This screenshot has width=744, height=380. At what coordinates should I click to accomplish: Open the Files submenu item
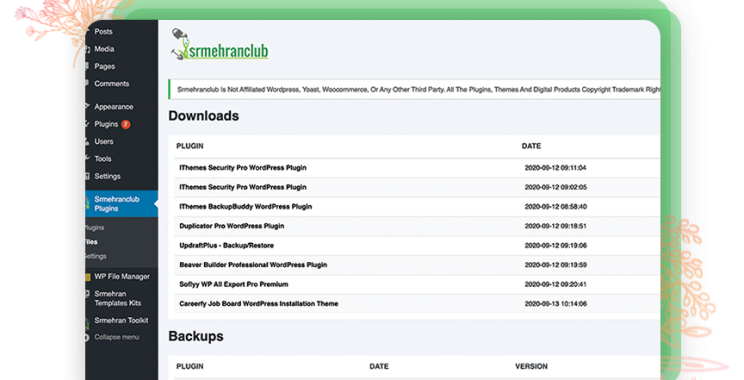pyautogui.click(x=92, y=242)
